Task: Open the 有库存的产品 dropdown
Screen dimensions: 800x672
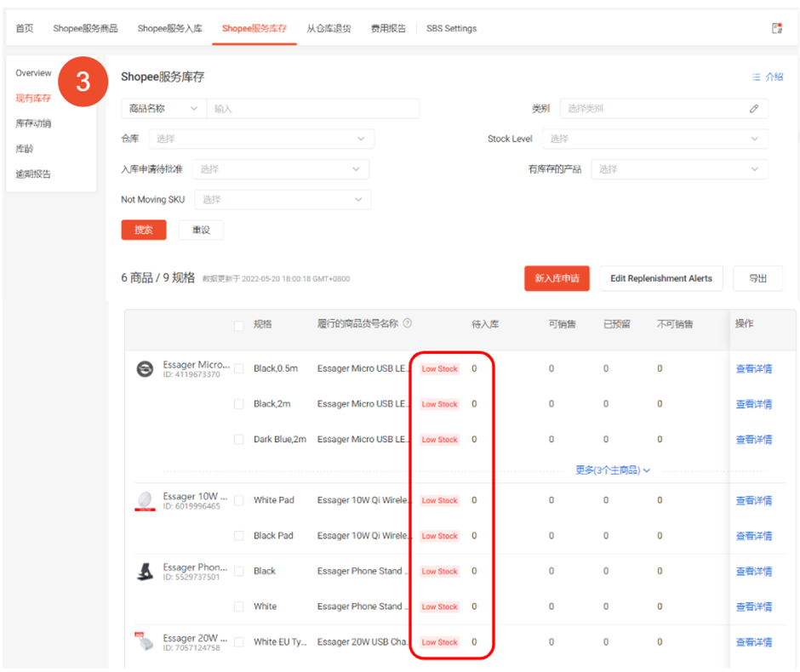Action: point(680,169)
